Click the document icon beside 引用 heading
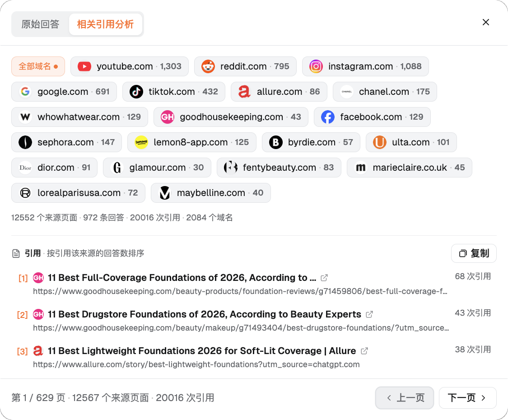 (16, 253)
